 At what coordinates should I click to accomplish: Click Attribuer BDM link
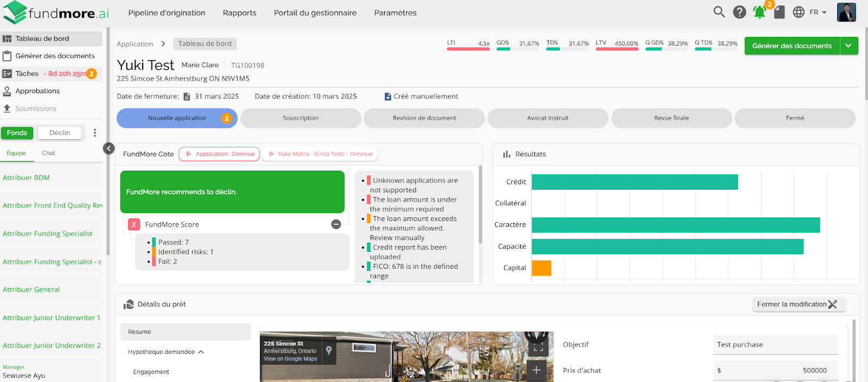click(x=26, y=178)
